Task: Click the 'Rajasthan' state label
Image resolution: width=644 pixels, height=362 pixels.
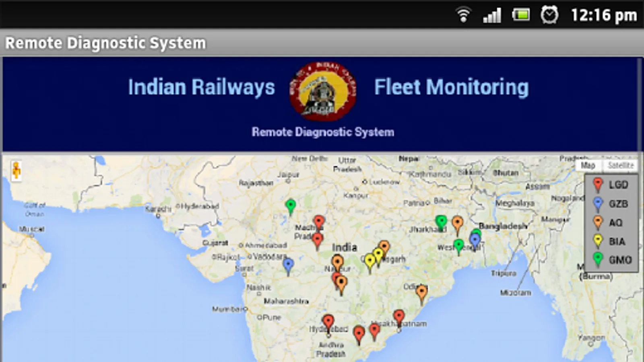Action: pyautogui.click(x=256, y=183)
